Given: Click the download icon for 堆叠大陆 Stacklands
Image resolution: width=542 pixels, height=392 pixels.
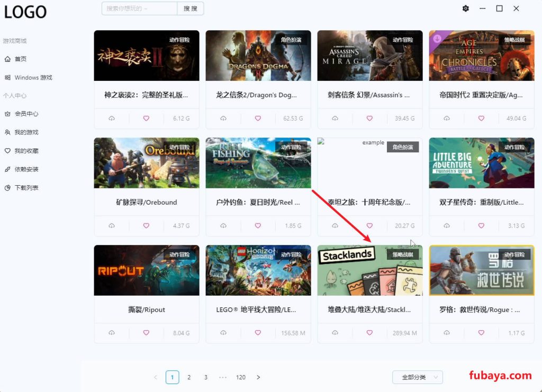Looking at the screenshot, I should 335,333.
